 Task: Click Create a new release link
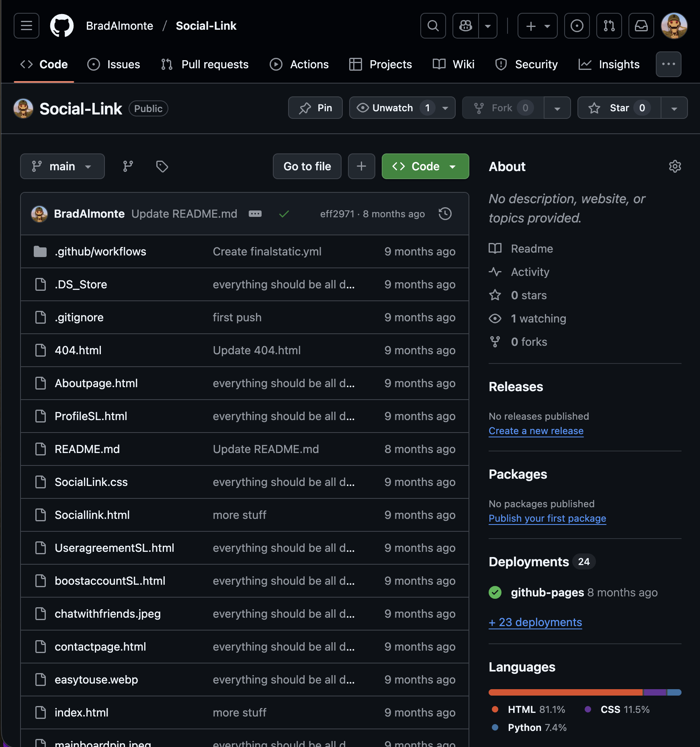[536, 431]
